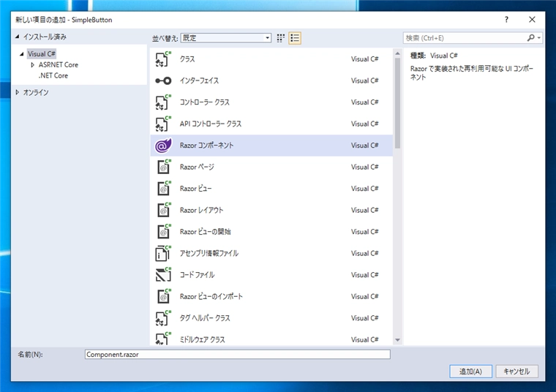Screen dimensions: 556x392
Task: Click the template list scroll up arrow
Action: [397, 53]
